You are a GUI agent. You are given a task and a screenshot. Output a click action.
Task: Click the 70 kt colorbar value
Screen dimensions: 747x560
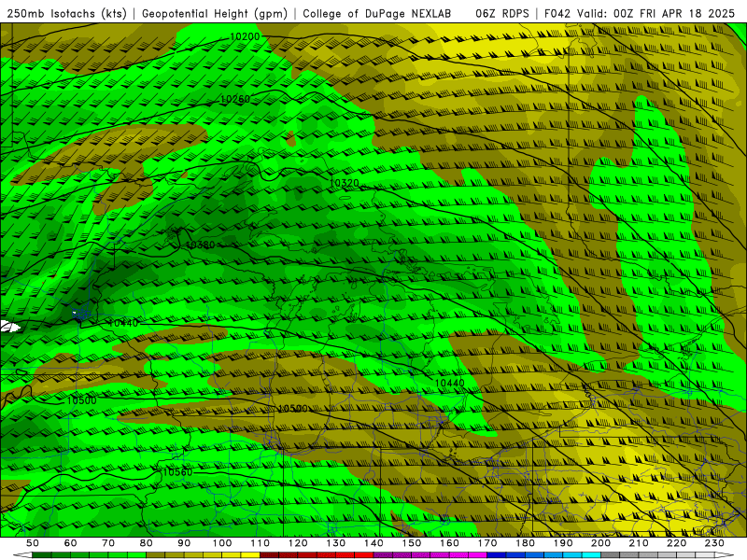point(108,543)
